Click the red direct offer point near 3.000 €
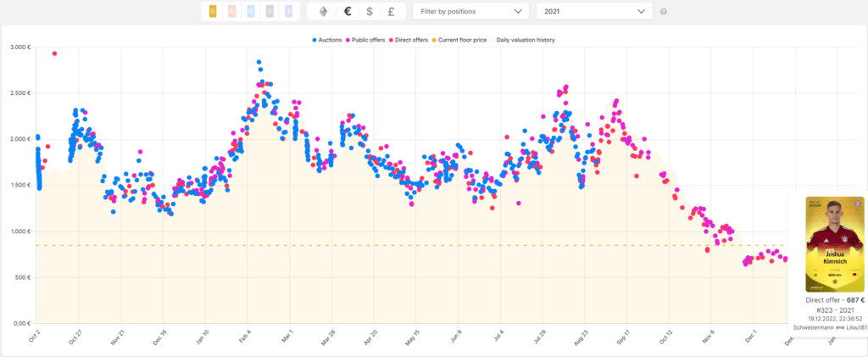Image resolution: width=868 pixels, height=357 pixels. (54, 53)
